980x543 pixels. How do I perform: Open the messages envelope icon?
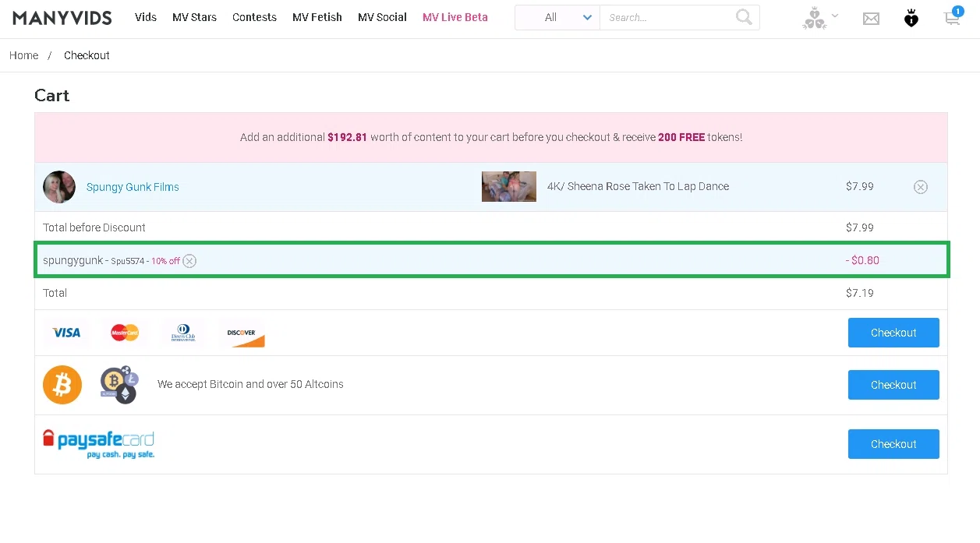(x=871, y=19)
